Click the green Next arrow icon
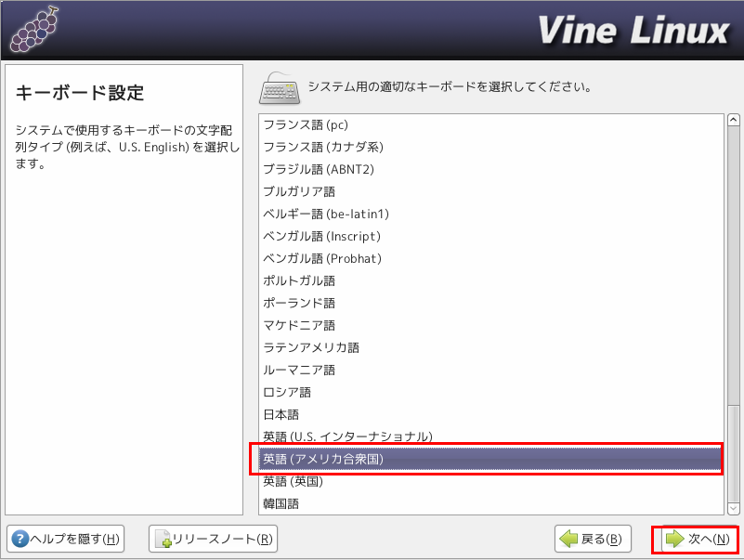744x560 pixels. click(x=674, y=539)
